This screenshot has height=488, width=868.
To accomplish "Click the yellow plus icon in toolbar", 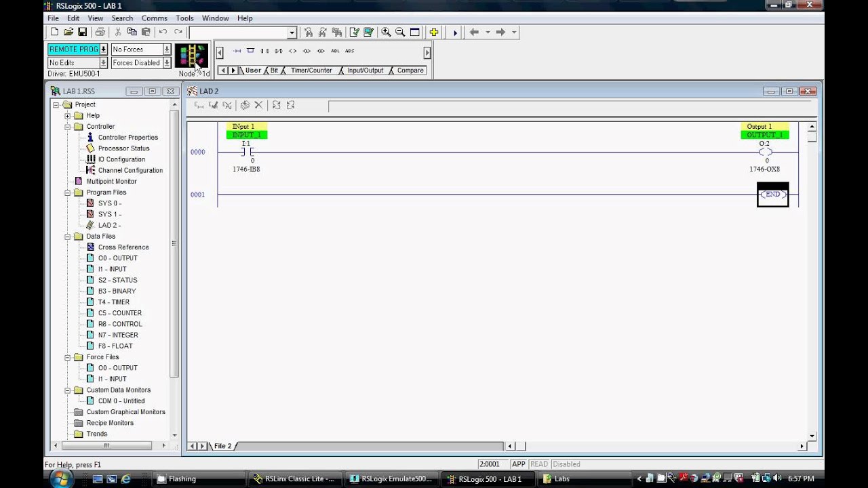I will pyautogui.click(x=433, y=32).
